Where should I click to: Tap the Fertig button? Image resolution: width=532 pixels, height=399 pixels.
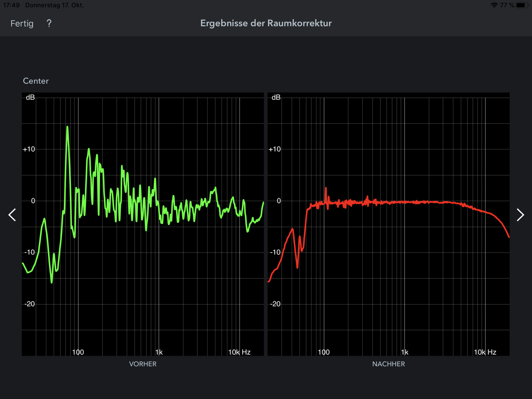pos(22,24)
